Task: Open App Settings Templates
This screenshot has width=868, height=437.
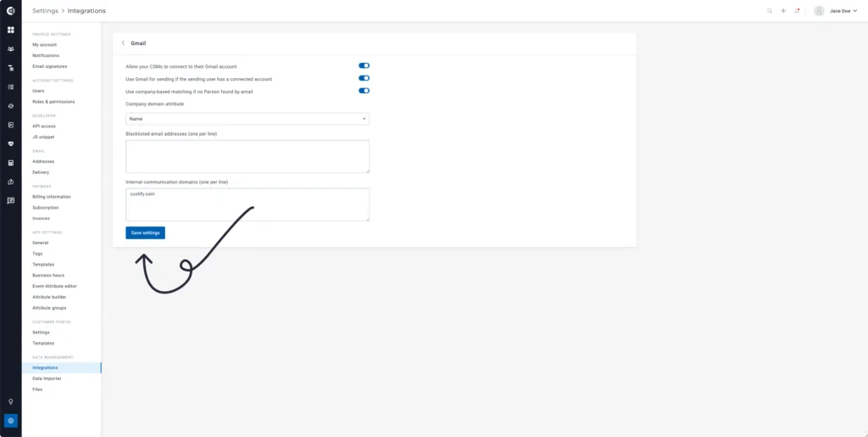Action: pyautogui.click(x=43, y=264)
